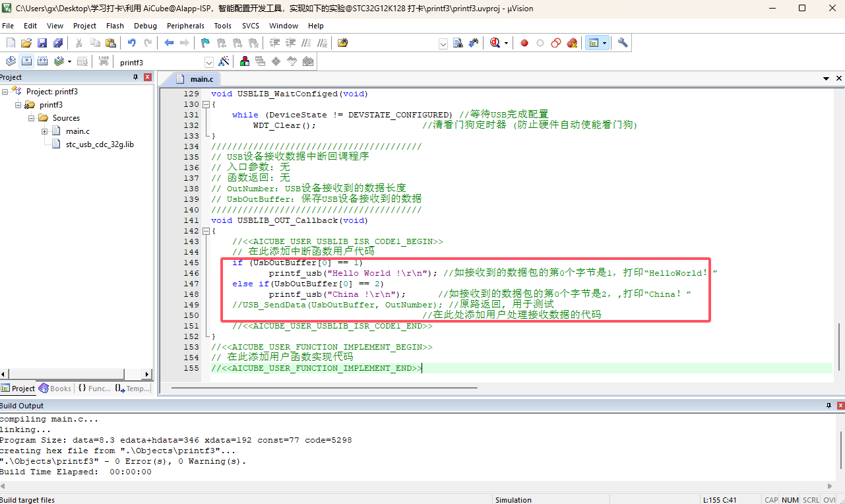Open the Project menu
Image resolution: width=845 pixels, height=504 pixels.
84,26
